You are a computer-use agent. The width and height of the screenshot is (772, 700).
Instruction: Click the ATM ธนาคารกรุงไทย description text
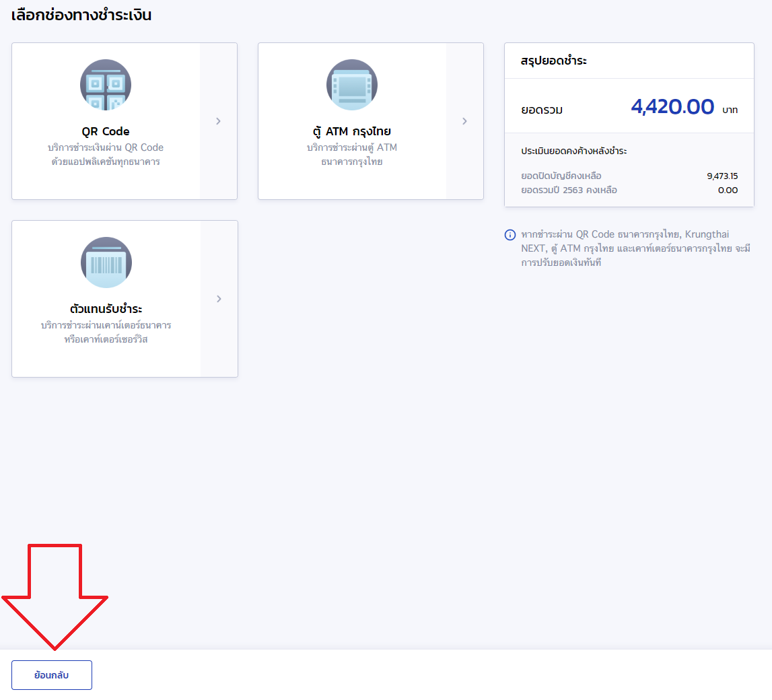pyautogui.click(x=352, y=155)
